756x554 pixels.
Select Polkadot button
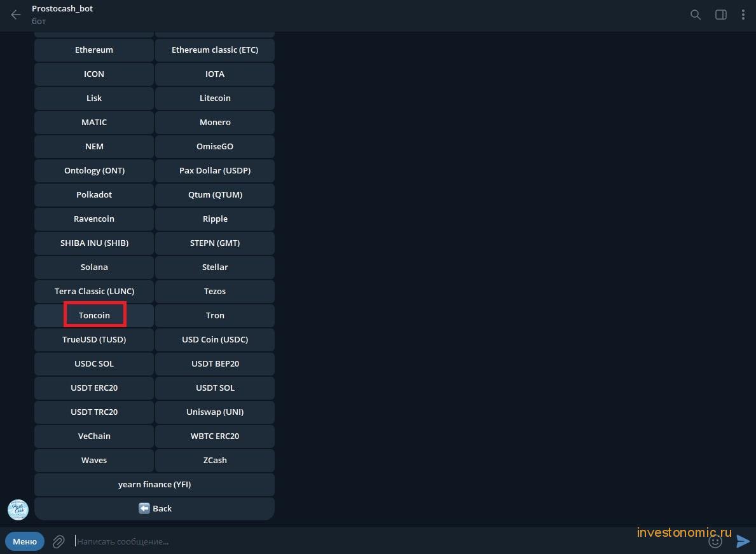[94, 194]
